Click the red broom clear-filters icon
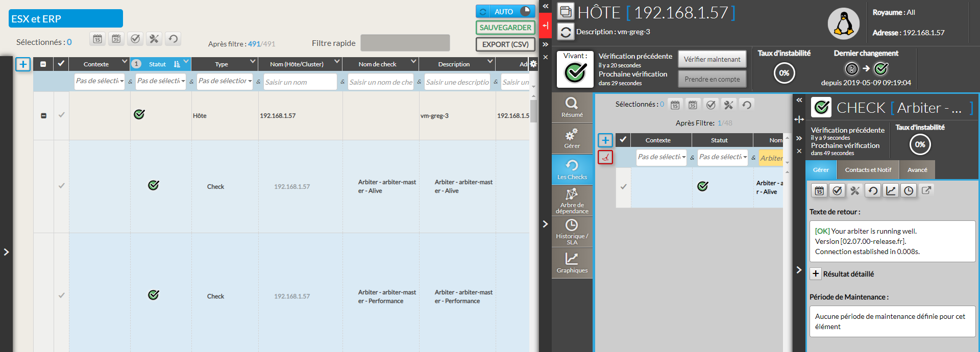 (605, 157)
